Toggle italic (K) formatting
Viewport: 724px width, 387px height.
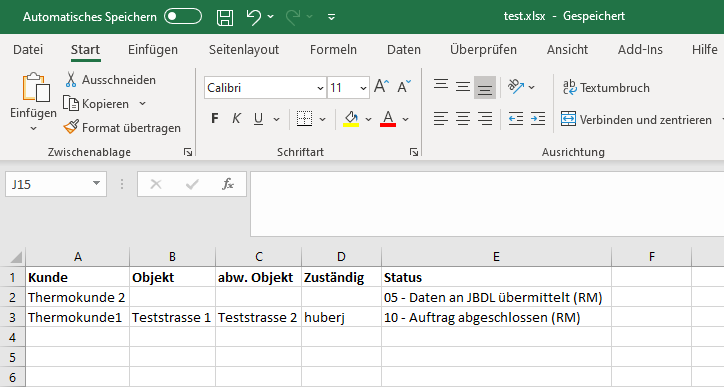(x=236, y=119)
